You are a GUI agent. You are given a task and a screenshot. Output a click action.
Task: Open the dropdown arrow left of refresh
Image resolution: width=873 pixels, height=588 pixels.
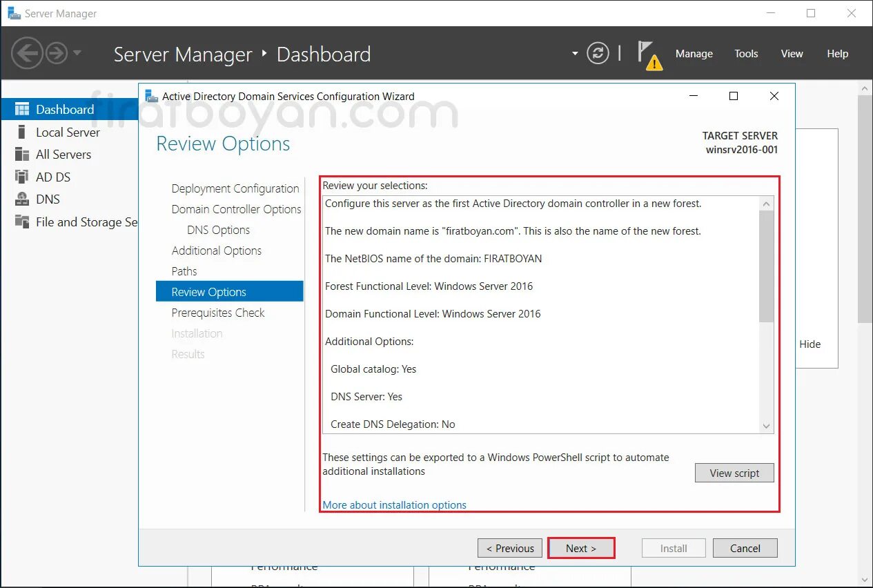click(575, 53)
